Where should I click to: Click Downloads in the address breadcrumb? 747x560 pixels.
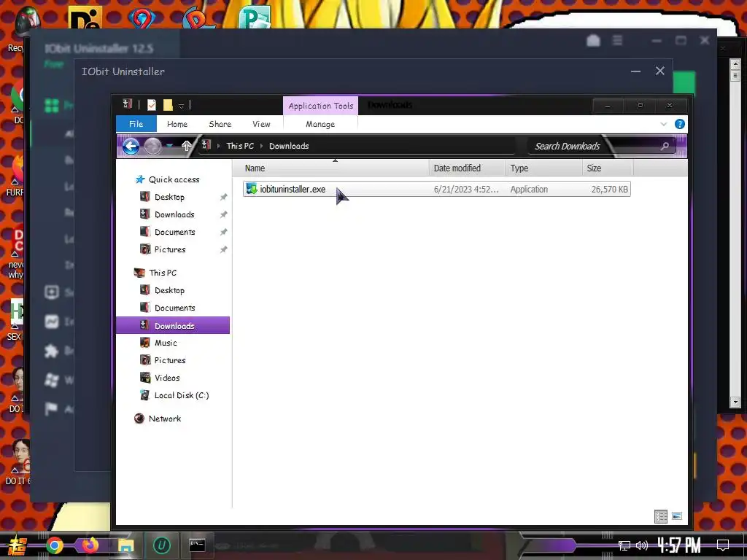point(289,146)
